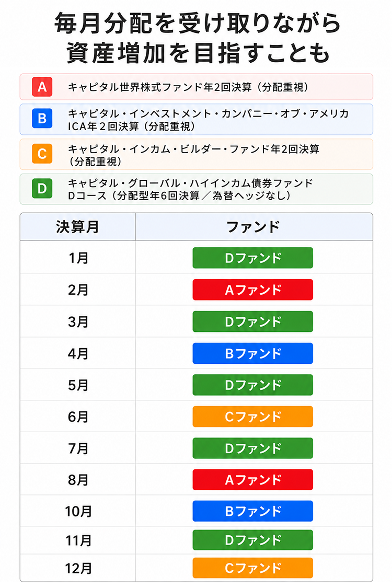
Task: Click the orange C fund icon
Action: [42, 154]
